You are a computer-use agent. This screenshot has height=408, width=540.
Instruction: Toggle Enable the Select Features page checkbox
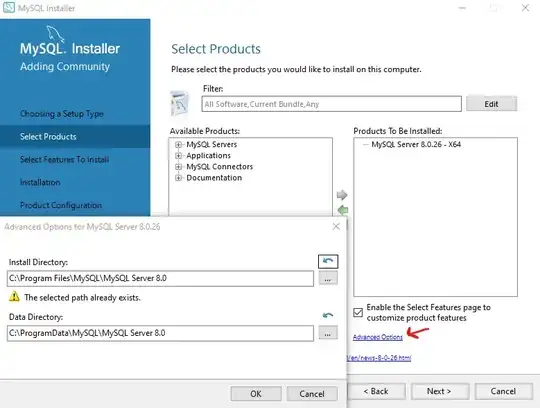tap(358, 312)
